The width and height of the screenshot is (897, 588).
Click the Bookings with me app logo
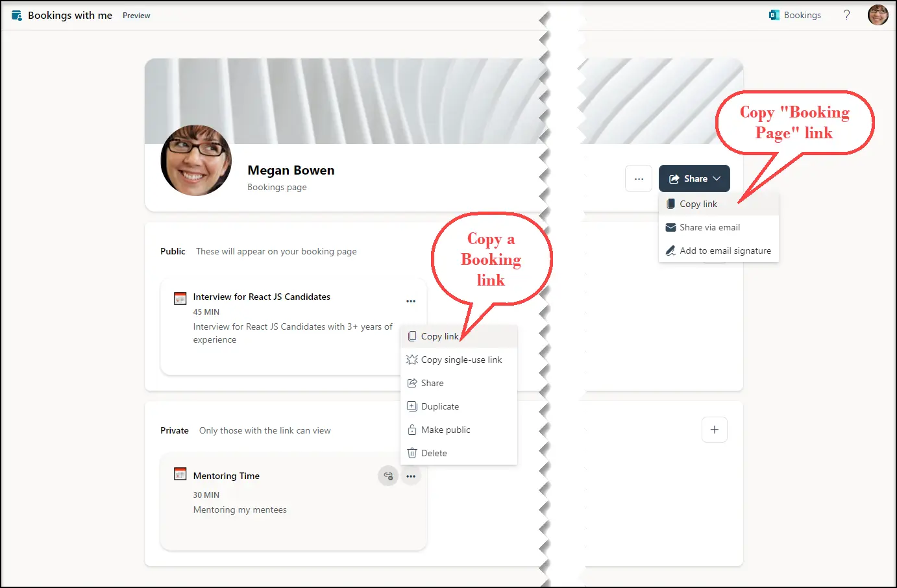coord(17,16)
